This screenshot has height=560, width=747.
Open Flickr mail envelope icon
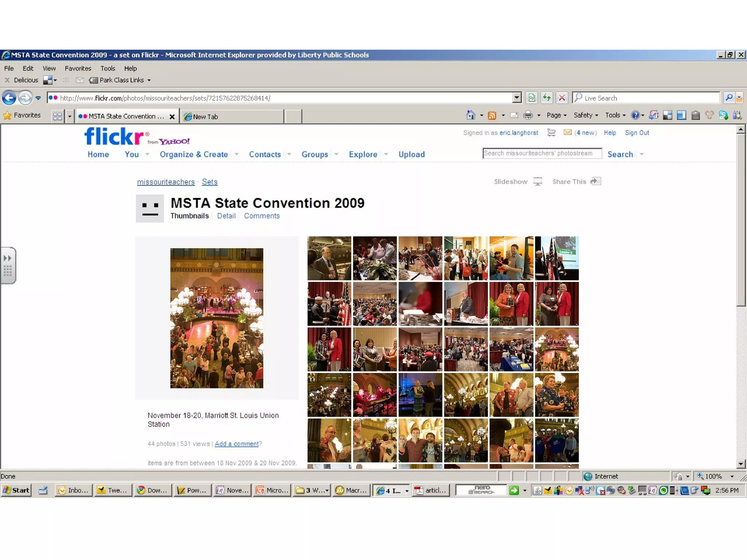click(568, 132)
